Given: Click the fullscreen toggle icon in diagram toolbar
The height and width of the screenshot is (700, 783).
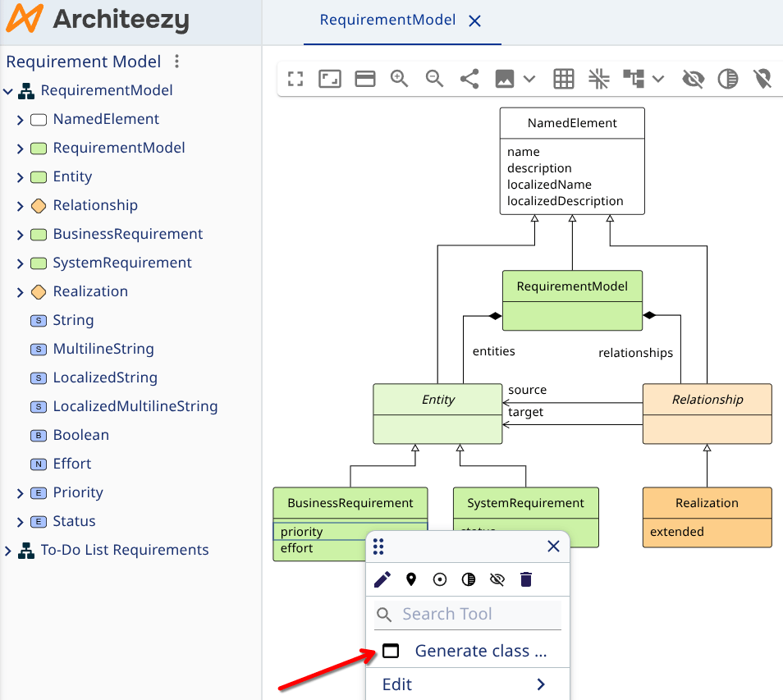Looking at the screenshot, I should tap(295, 79).
